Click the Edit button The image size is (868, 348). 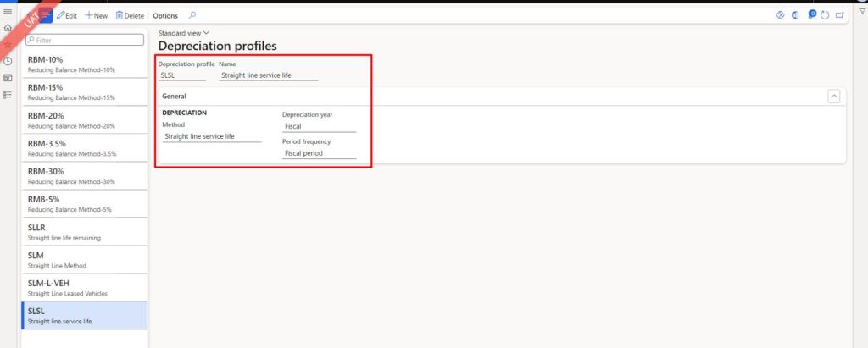click(x=66, y=15)
